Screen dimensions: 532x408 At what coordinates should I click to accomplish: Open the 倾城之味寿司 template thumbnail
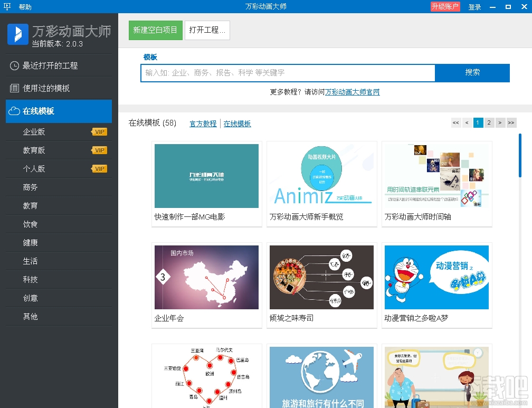click(x=321, y=277)
